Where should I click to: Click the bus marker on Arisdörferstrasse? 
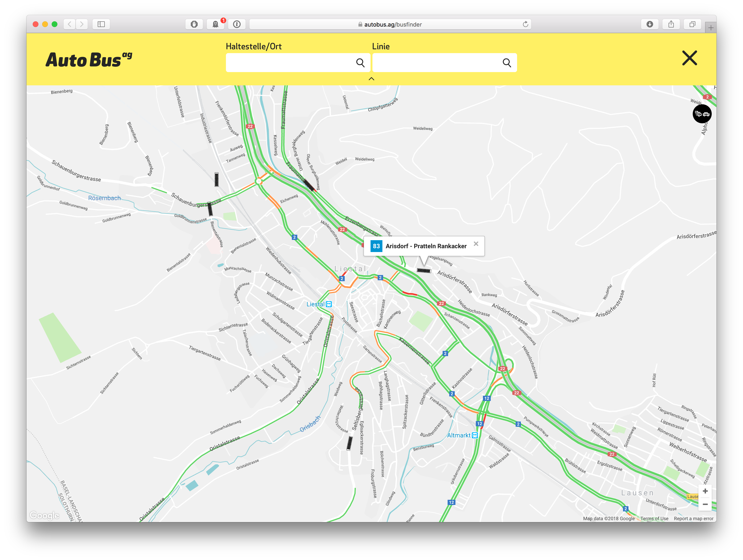coord(424,271)
